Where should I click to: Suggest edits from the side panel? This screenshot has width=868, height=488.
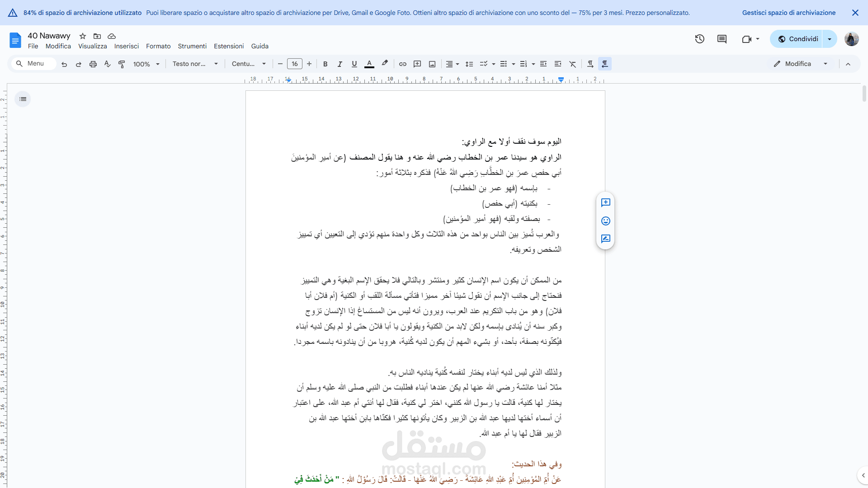tap(606, 239)
